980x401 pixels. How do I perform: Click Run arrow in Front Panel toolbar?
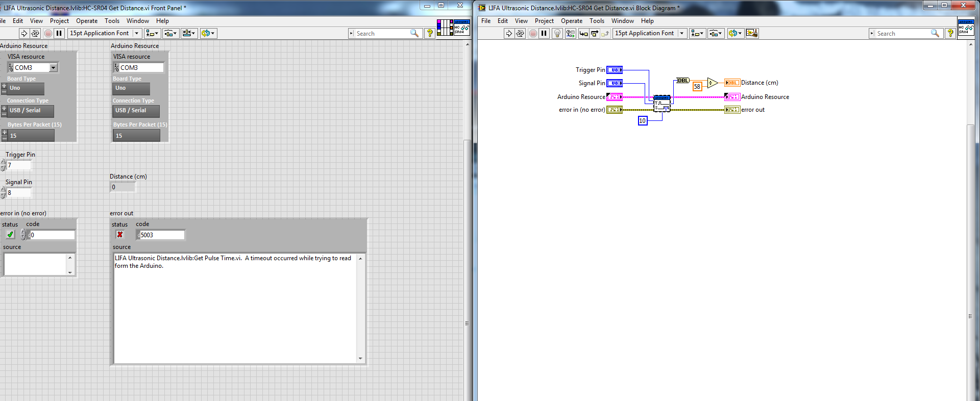click(24, 33)
